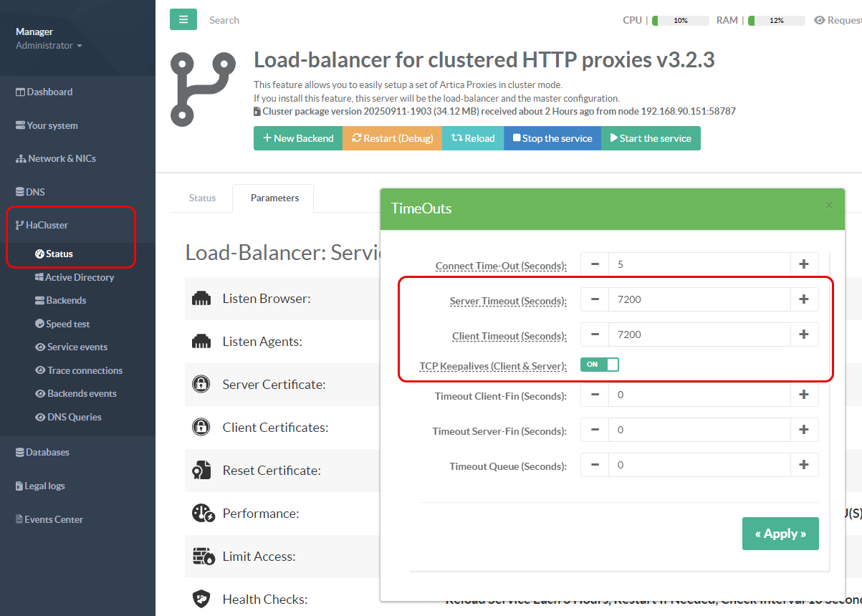
Task: Click the Client Certificates lock icon
Action: tap(201, 428)
